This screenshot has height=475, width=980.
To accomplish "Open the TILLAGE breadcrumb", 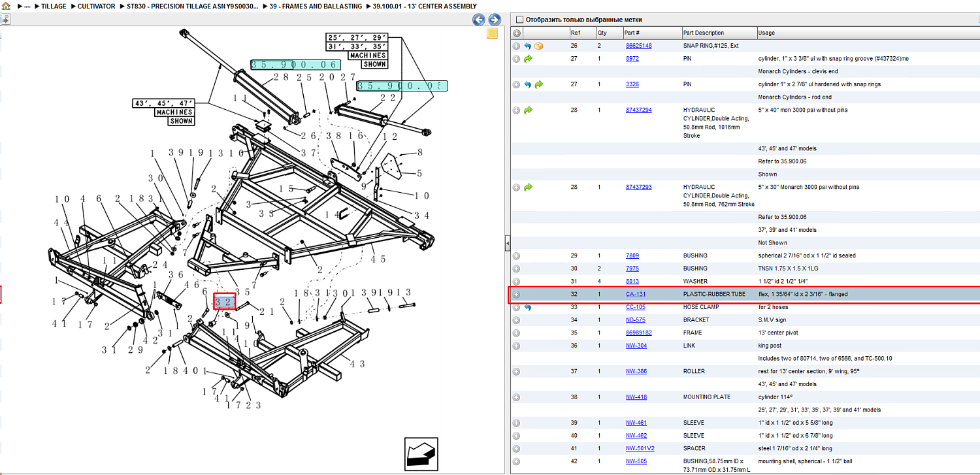I will point(55,6).
